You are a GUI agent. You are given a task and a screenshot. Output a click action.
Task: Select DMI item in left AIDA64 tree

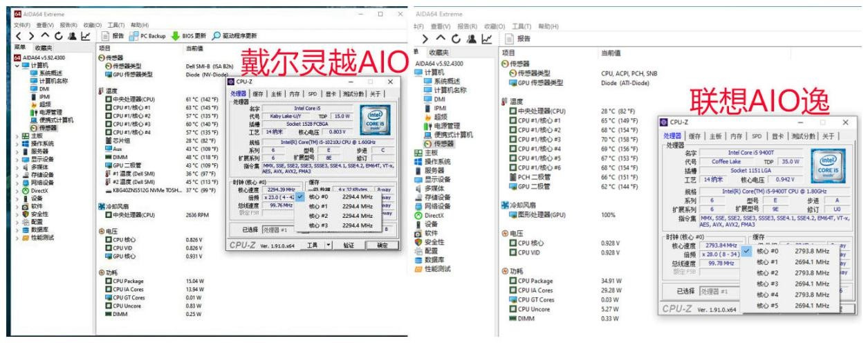[x=39, y=89]
